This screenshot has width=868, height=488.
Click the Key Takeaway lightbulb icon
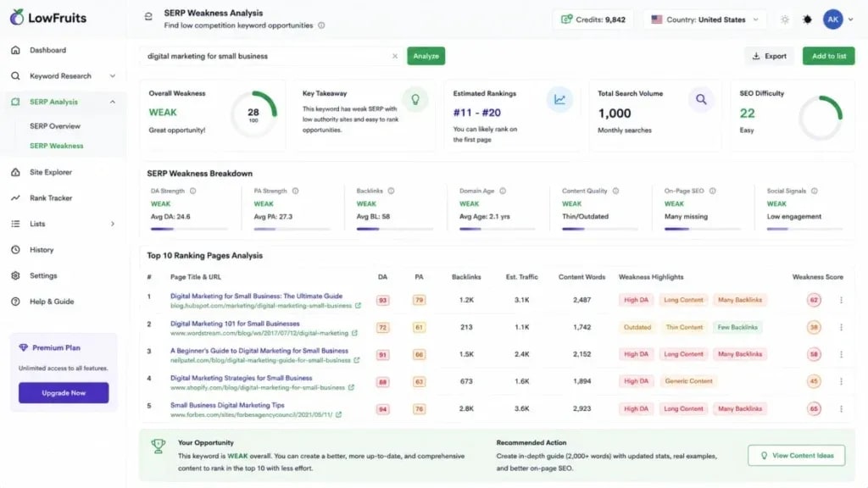pos(415,100)
